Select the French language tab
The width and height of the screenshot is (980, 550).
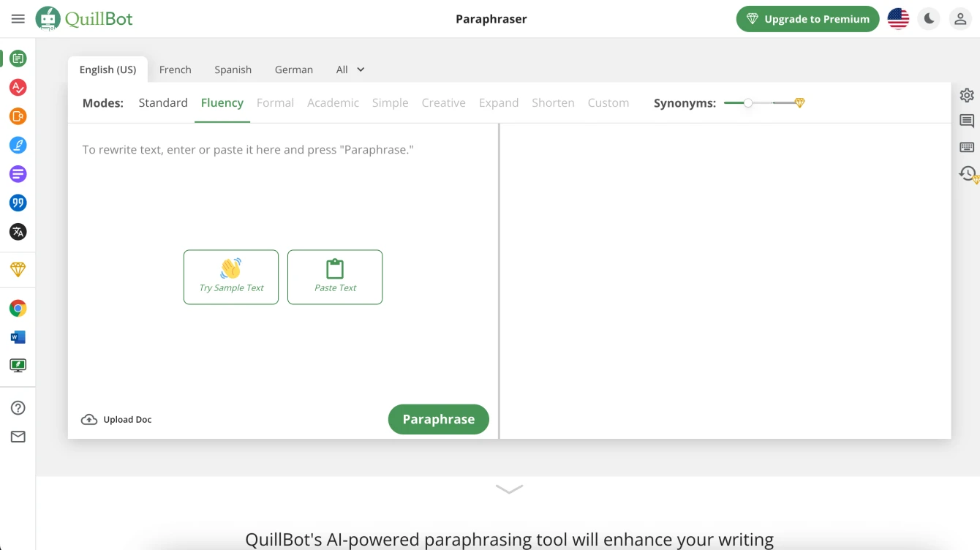(176, 69)
